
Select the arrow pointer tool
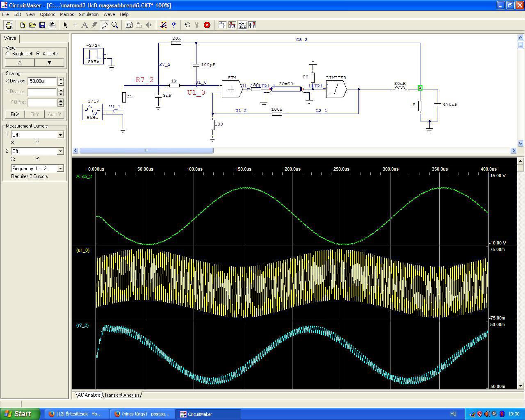(x=65, y=25)
